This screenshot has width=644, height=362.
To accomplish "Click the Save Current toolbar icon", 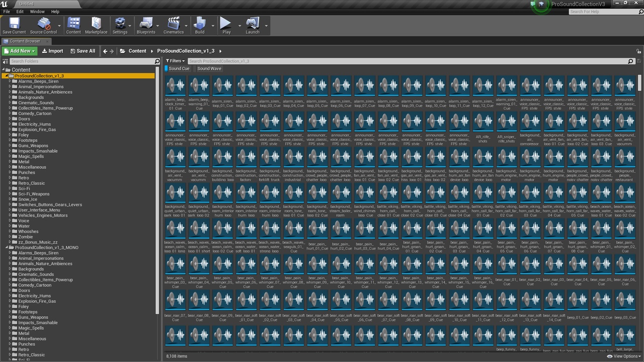I will tap(14, 25).
